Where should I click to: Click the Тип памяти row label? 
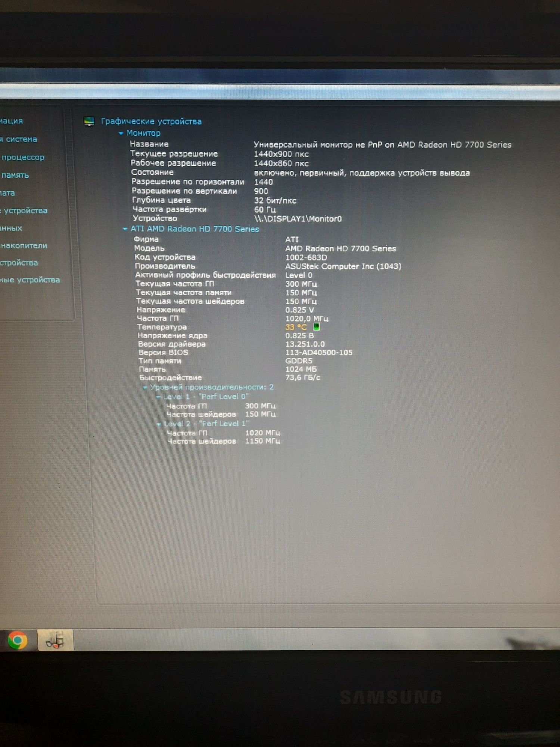tap(160, 361)
